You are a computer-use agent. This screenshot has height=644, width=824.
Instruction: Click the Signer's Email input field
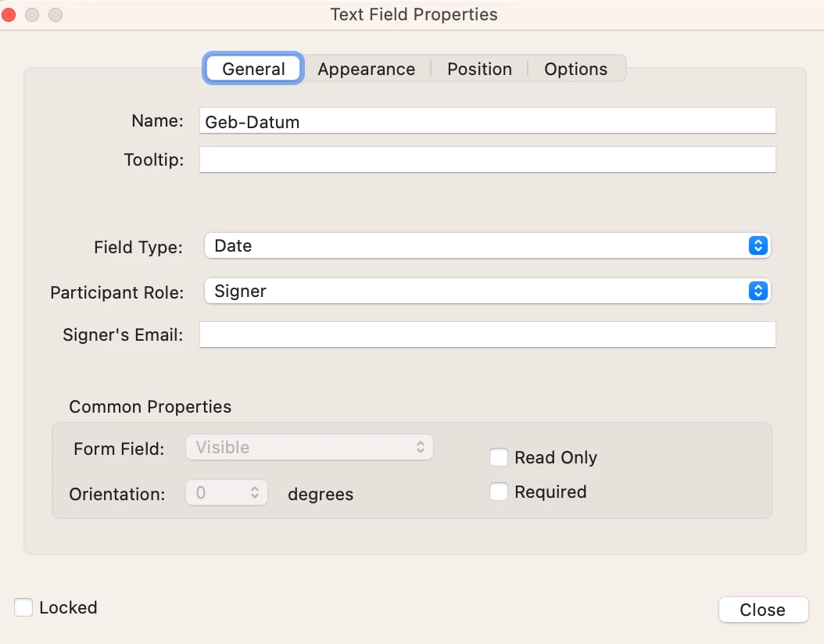(487, 335)
